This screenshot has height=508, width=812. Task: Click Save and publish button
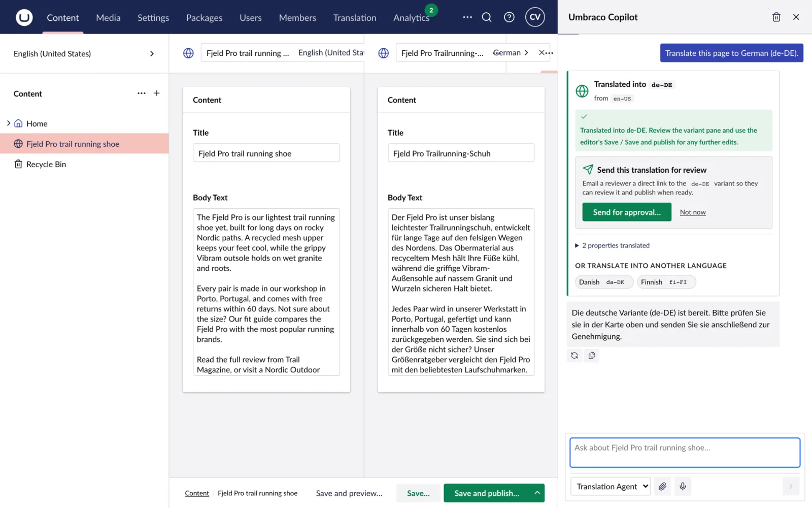pos(487,493)
